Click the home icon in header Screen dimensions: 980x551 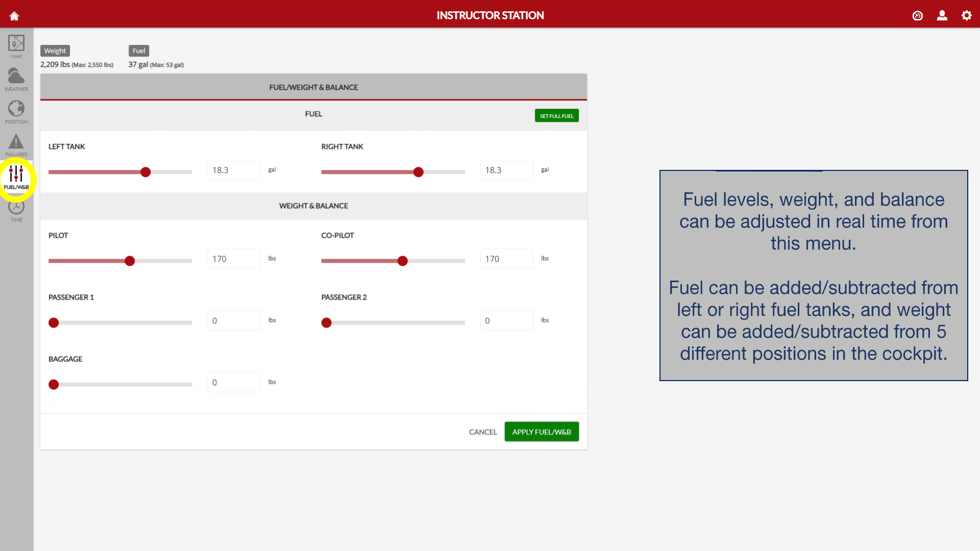[x=14, y=16]
